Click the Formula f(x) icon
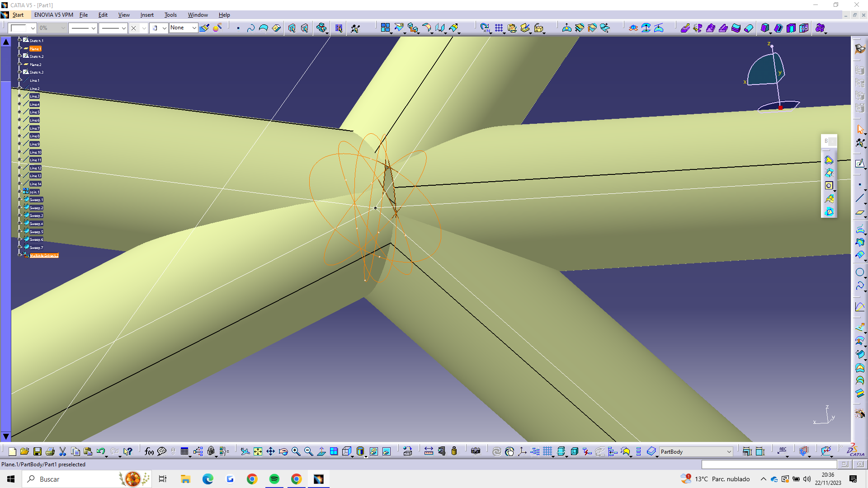The width and height of the screenshot is (868, 488). point(149,451)
